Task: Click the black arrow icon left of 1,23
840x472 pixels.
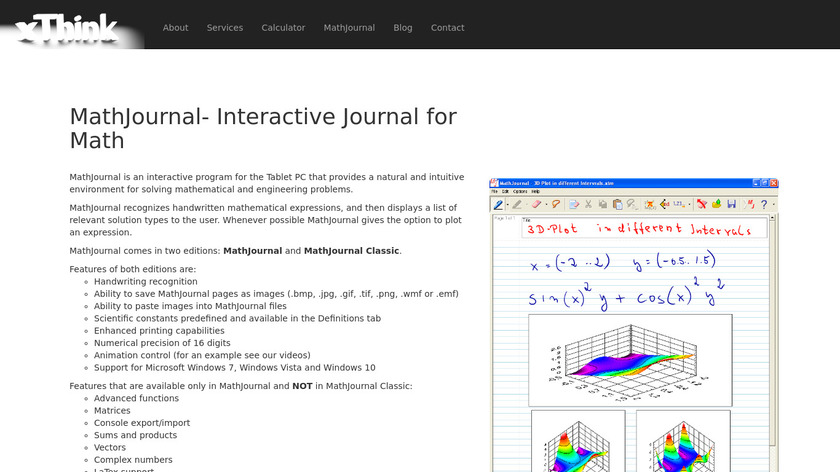Action: [664, 204]
